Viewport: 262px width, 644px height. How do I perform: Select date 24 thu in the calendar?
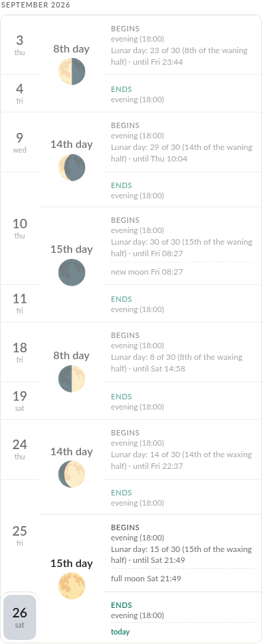point(20,449)
